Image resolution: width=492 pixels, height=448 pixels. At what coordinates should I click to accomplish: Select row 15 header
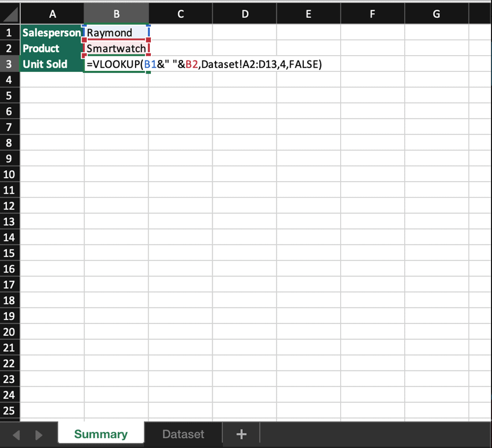click(x=9, y=253)
